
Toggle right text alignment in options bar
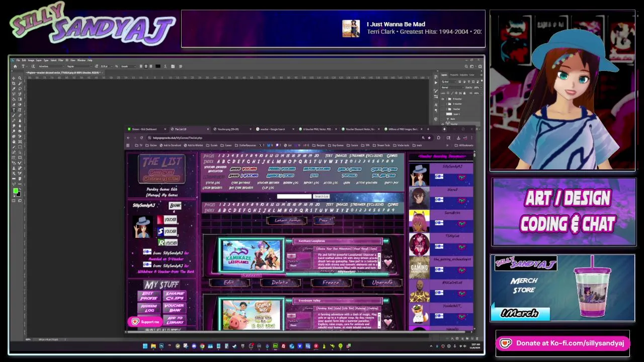point(151,66)
